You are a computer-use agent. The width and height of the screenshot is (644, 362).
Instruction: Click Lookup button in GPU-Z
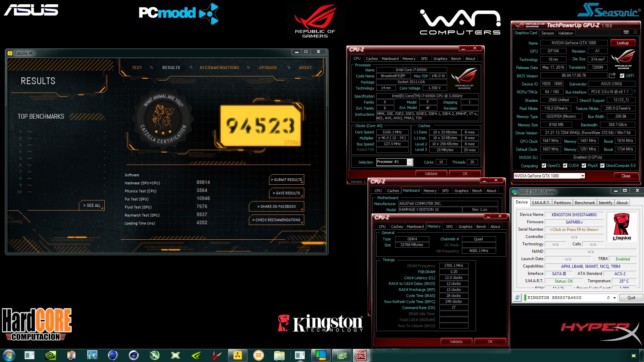(623, 43)
